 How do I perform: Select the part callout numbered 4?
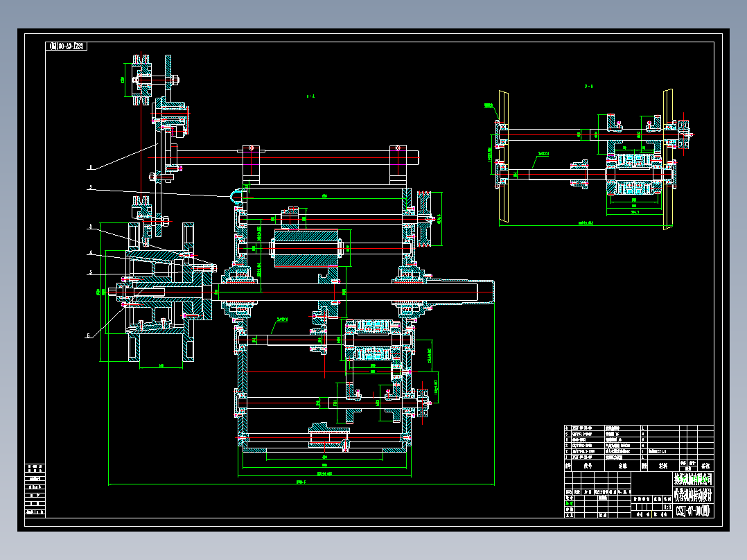(x=91, y=252)
